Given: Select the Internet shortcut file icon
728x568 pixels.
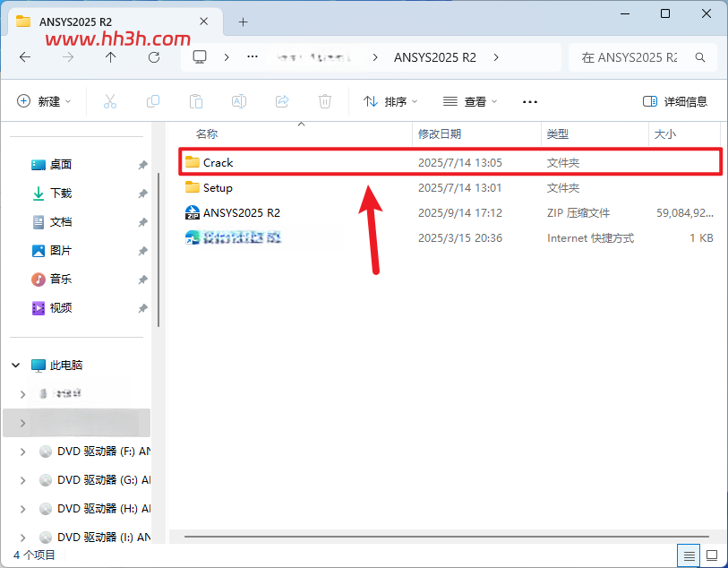Looking at the screenshot, I should [x=193, y=237].
